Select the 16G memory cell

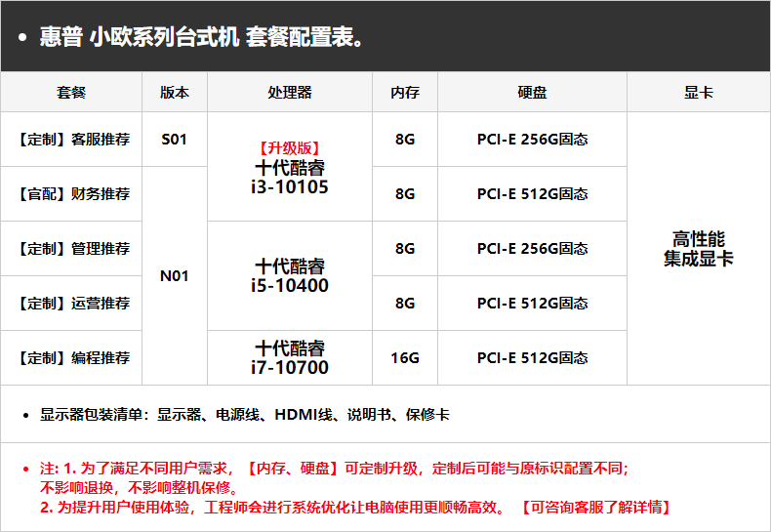click(x=405, y=357)
